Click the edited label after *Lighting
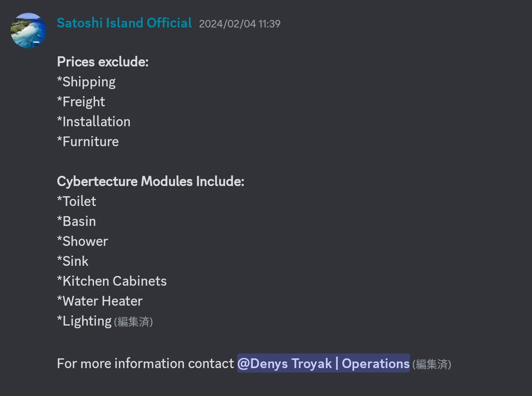The height and width of the screenshot is (396, 532). (x=133, y=322)
